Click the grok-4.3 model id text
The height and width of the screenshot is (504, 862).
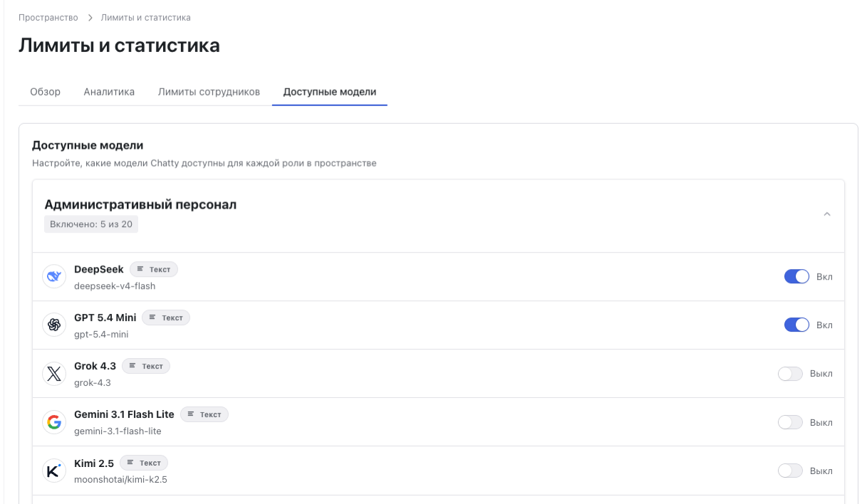pos(93,382)
